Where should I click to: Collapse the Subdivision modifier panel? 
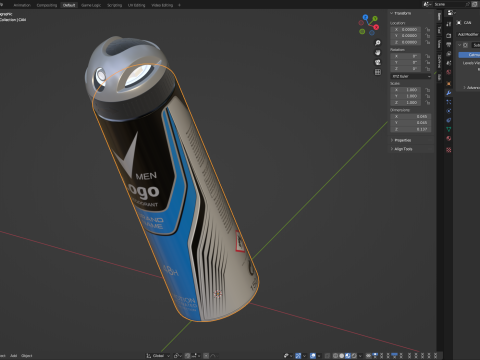(x=460, y=45)
